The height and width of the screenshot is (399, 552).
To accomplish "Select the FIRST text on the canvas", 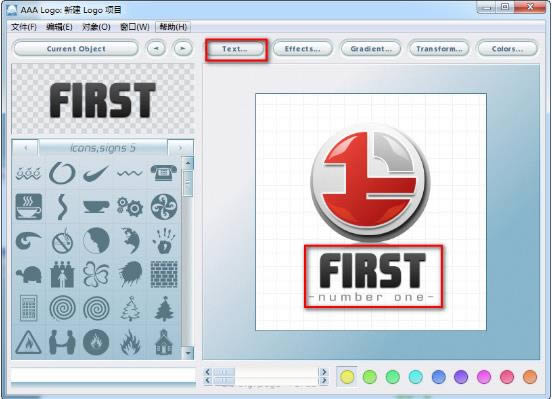I will click(x=372, y=270).
